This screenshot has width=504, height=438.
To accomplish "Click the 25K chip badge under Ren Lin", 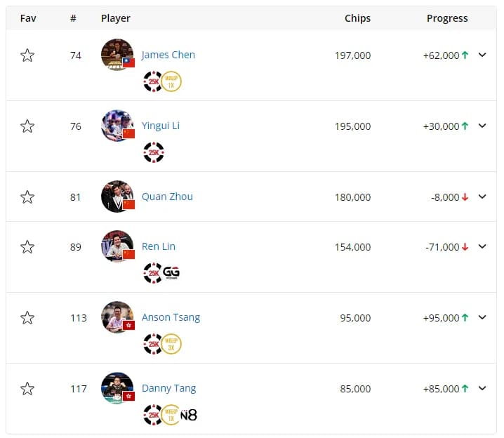I will point(153,272).
